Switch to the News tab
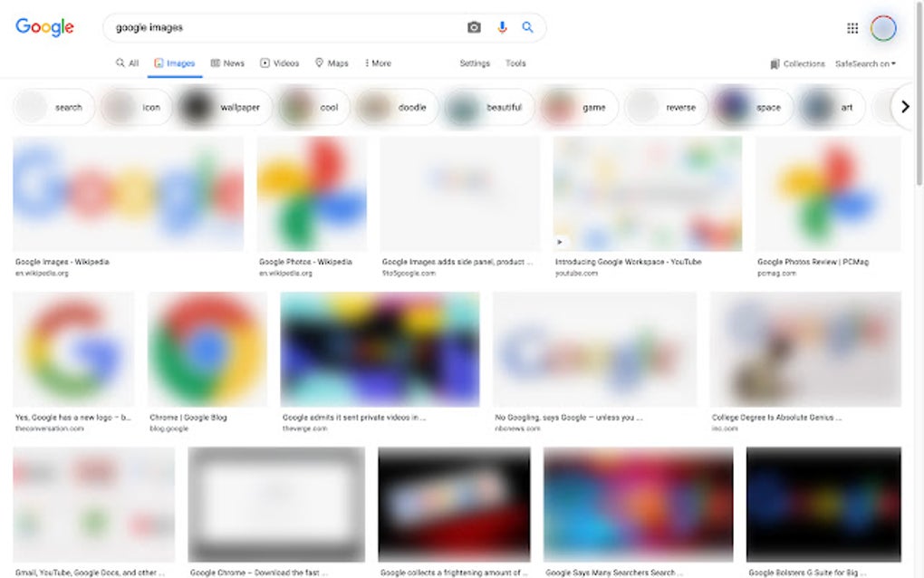The width and height of the screenshot is (924, 578). 226,63
